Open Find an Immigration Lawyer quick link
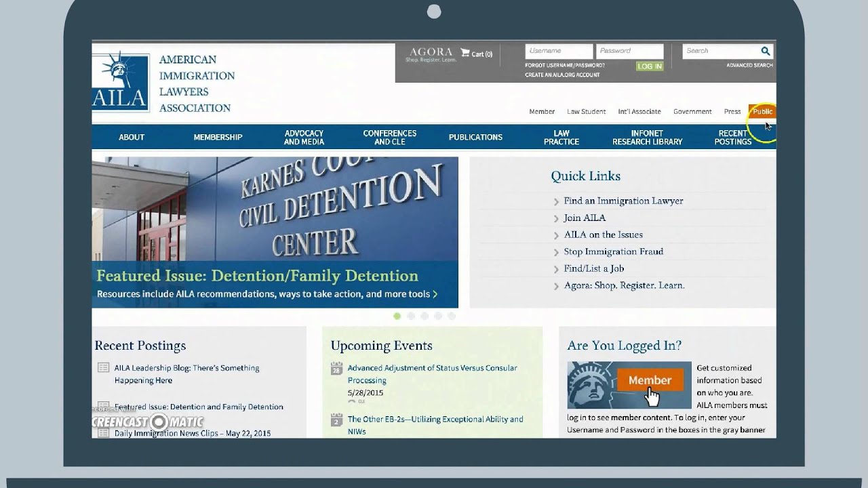Image resolution: width=868 pixels, height=488 pixels. (x=623, y=201)
